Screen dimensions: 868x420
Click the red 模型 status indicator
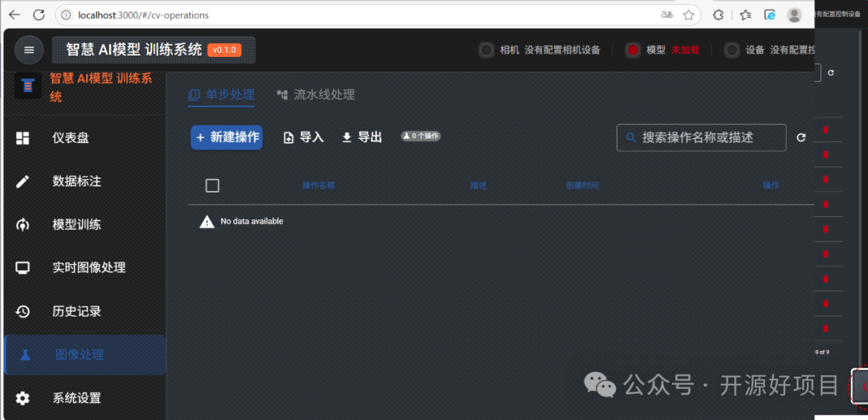click(633, 51)
